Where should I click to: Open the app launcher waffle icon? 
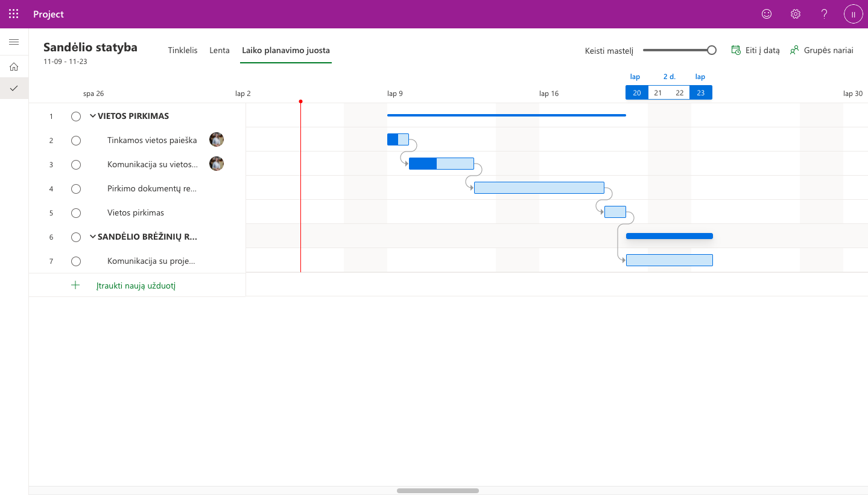pos(14,14)
